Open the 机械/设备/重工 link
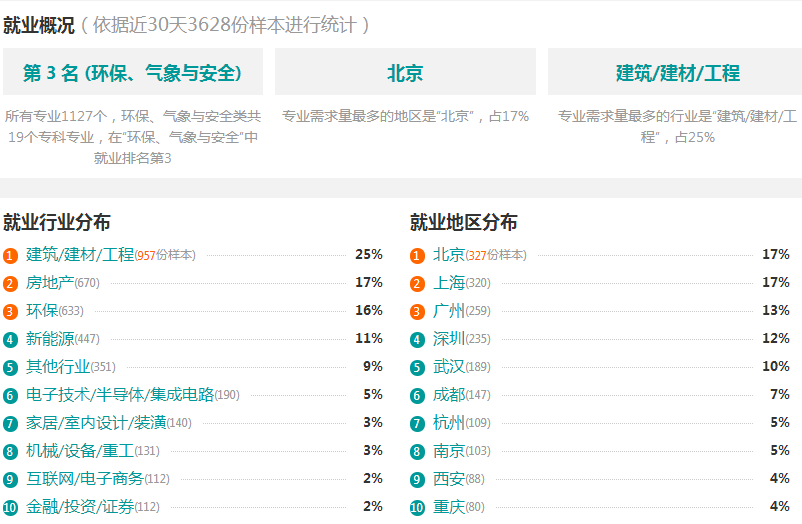This screenshot has width=802, height=524. coord(80,451)
